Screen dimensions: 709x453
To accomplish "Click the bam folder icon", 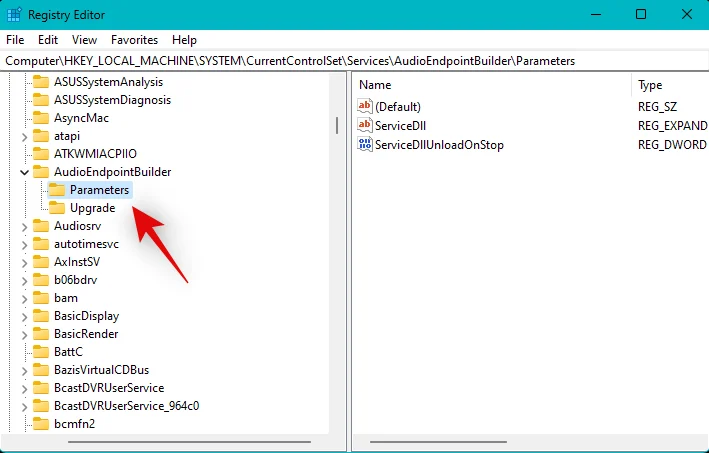I will coord(41,298).
